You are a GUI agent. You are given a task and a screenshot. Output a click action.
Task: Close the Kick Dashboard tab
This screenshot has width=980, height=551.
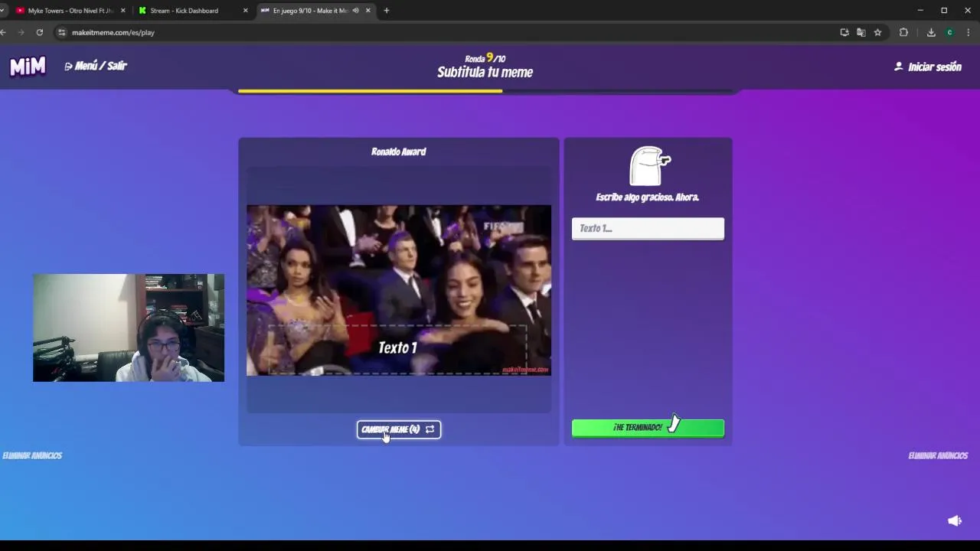tap(245, 11)
